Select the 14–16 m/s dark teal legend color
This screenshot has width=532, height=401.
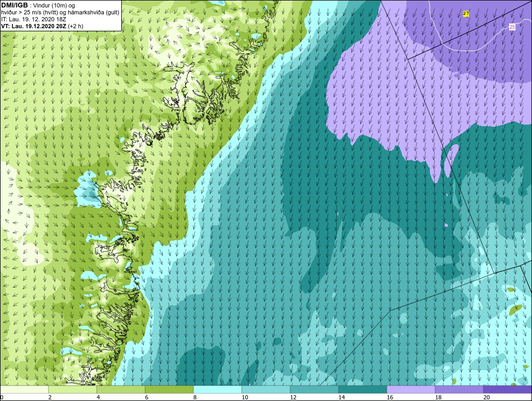(362, 389)
